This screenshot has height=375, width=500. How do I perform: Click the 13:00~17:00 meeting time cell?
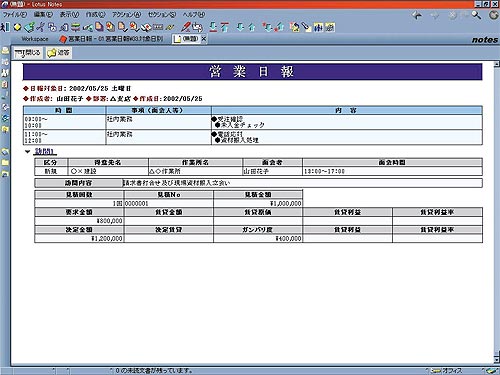[392, 171]
